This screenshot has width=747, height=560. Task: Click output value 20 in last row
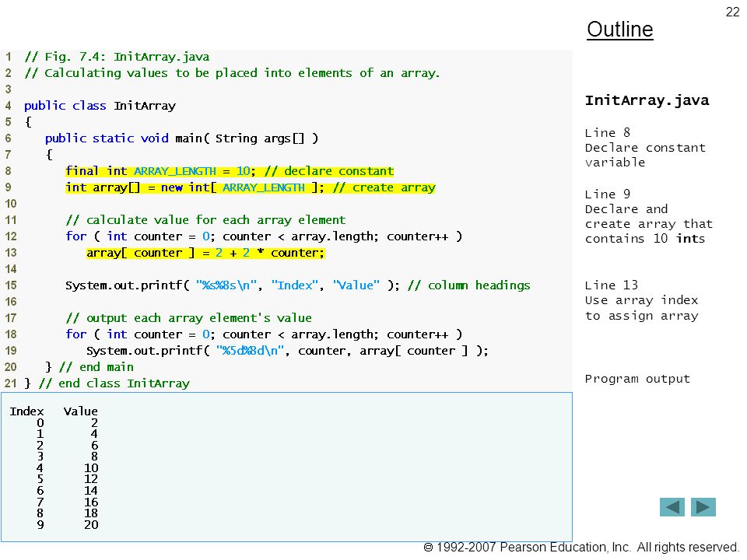click(91, 525)
